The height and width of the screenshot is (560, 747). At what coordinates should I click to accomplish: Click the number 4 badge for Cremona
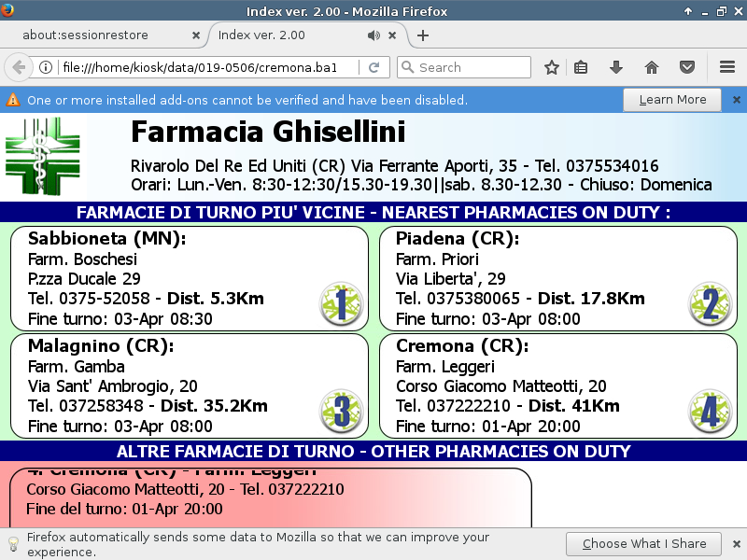tap(710, 412)
